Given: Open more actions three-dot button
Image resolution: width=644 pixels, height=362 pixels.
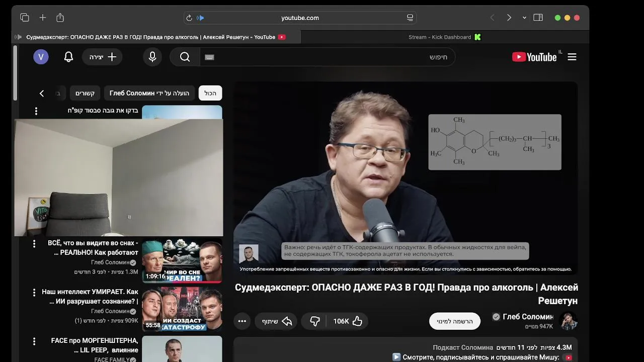Looking at the screenshot, I should (x=242, y=321).
